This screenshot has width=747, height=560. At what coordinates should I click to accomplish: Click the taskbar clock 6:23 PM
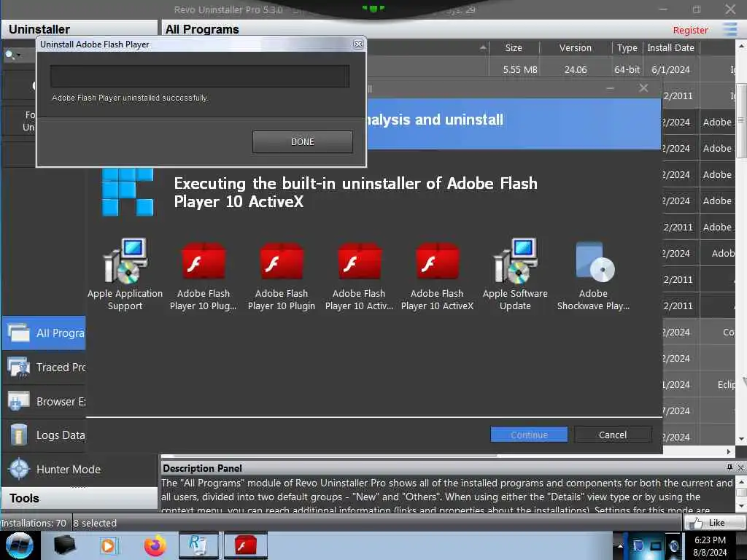click(x=710, y=540)
